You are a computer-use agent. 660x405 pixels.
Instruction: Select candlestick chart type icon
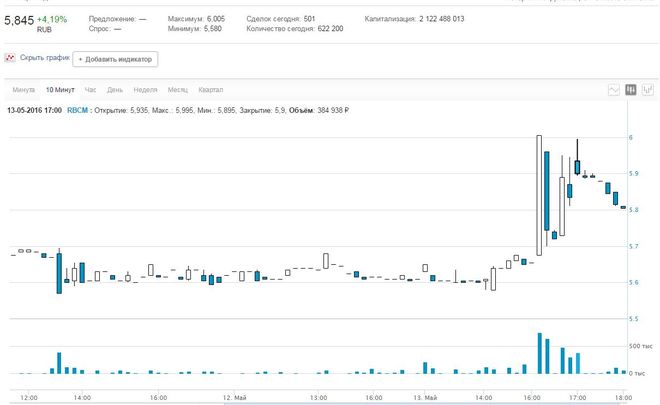pyautogui.click(x=631, y=90)
